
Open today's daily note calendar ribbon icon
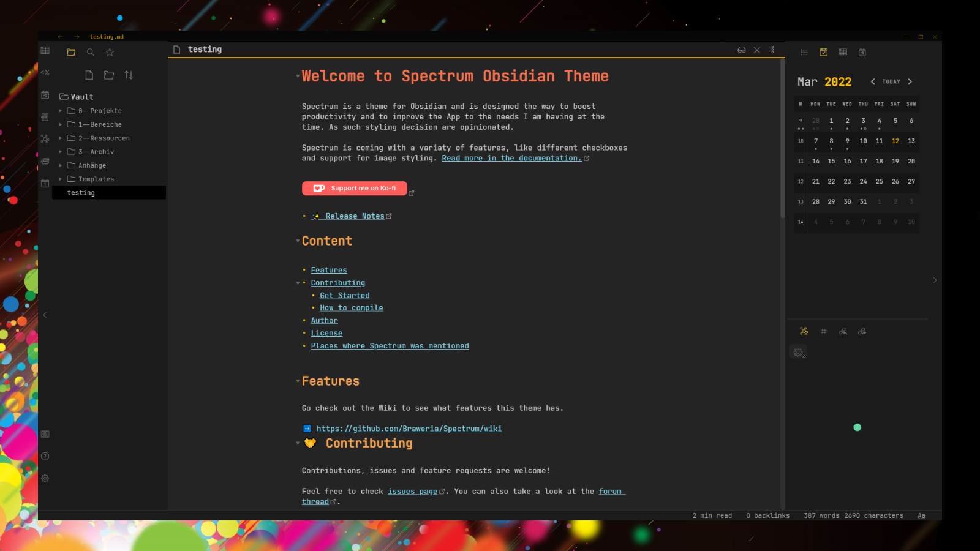[45, 183]
